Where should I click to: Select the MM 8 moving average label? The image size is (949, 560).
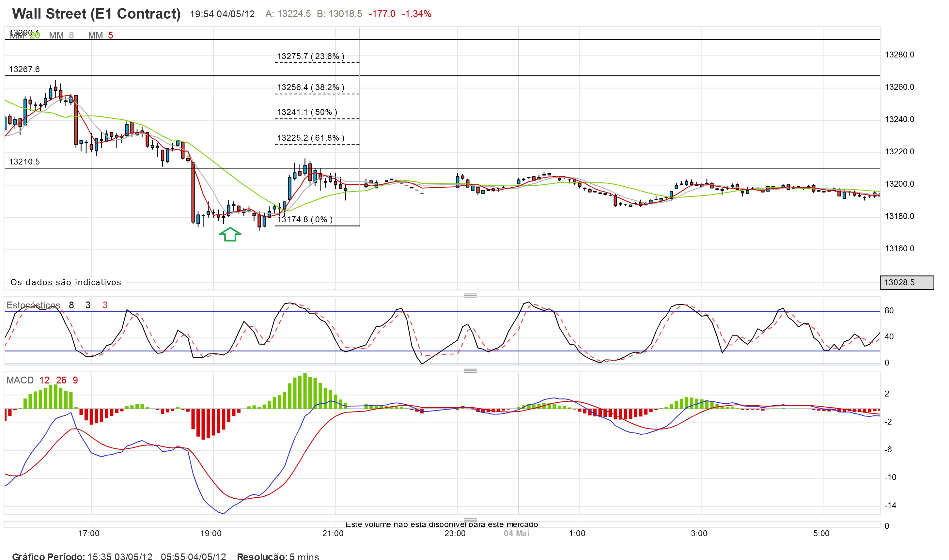pos(61,36)
